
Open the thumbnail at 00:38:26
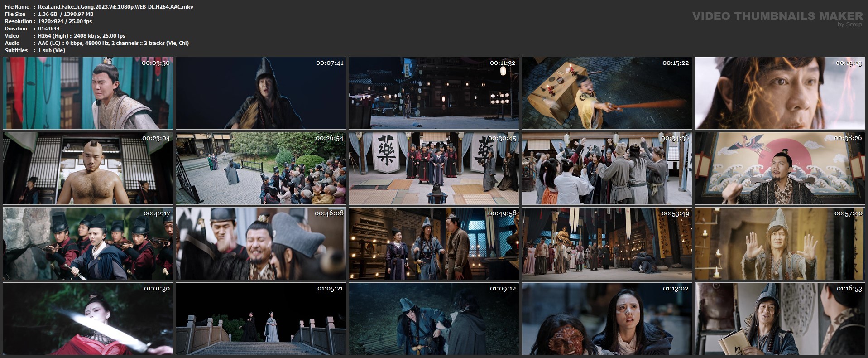coord(780,168)
